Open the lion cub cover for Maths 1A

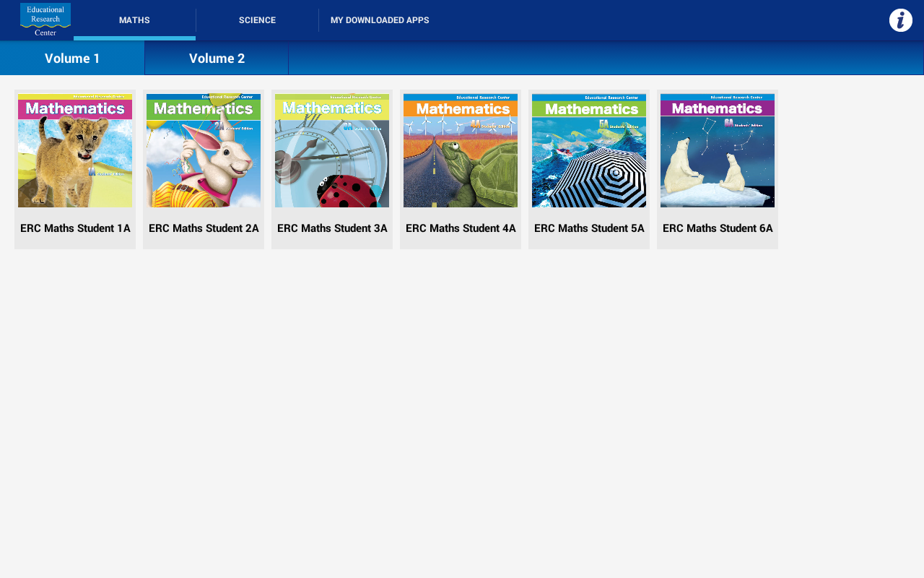(75, 150)
